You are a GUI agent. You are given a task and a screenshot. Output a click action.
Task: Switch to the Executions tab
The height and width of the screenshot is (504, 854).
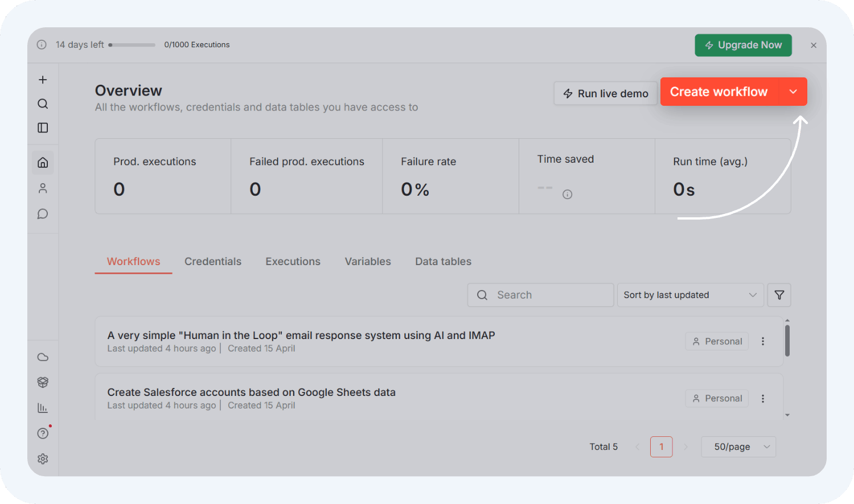pos(293,261)
